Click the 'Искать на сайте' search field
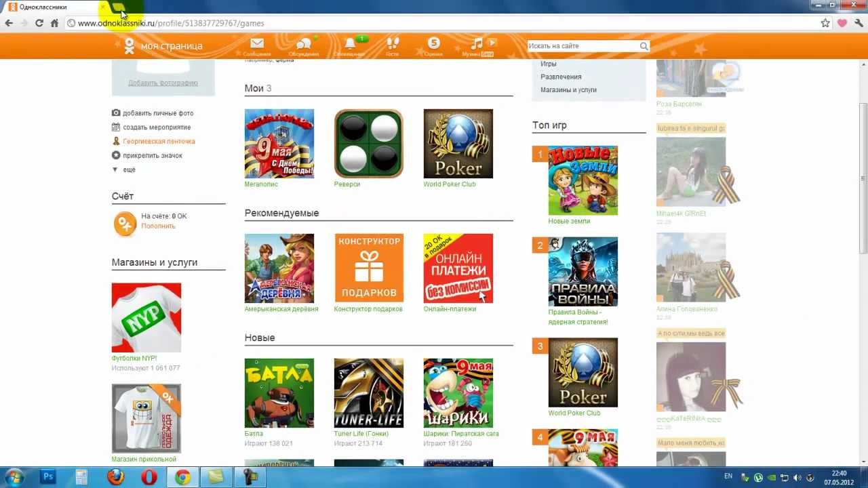The width and height of the screenshot is (868, 488). (x=583, y=46)
